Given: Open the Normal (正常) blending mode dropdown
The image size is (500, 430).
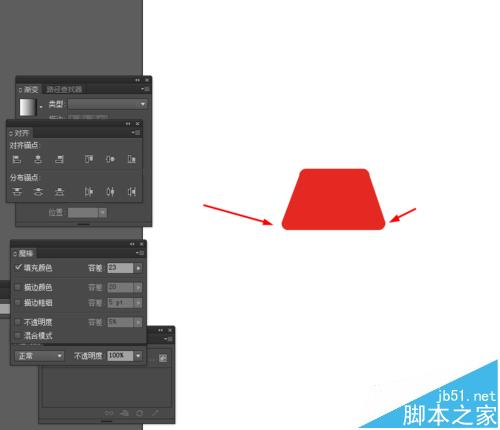Looking at the screenshot, I should coord(39,356).
